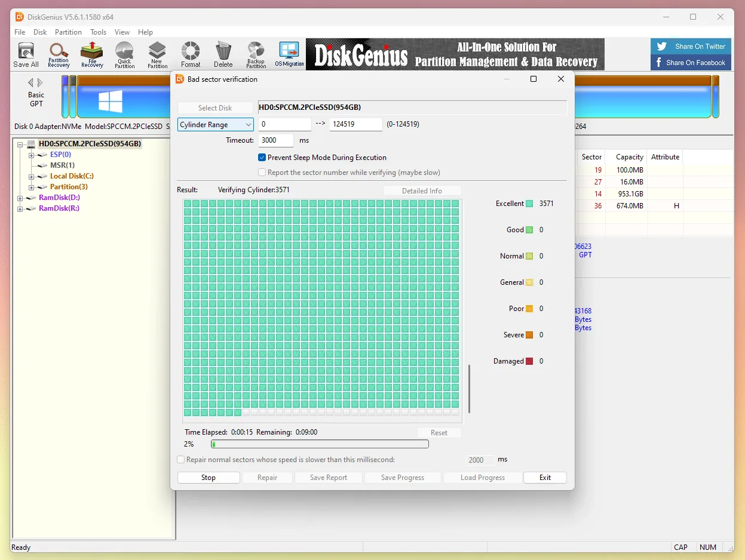
Task: Start Backup Partition
Action: [256, 54]
